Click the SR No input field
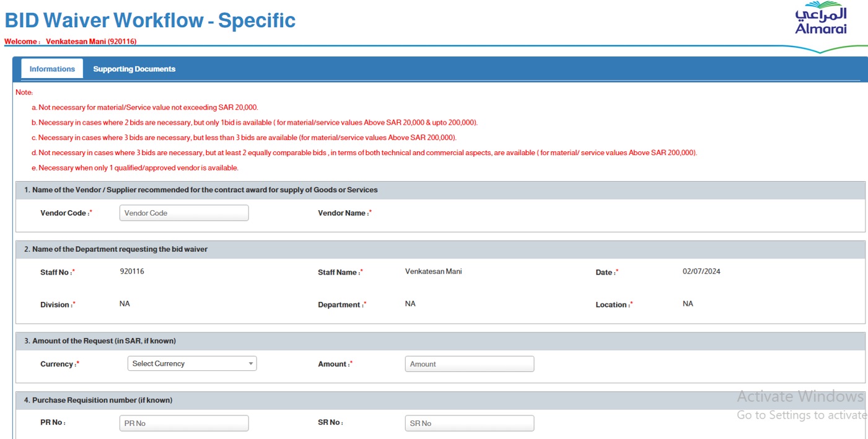 (x=469, y=423)
